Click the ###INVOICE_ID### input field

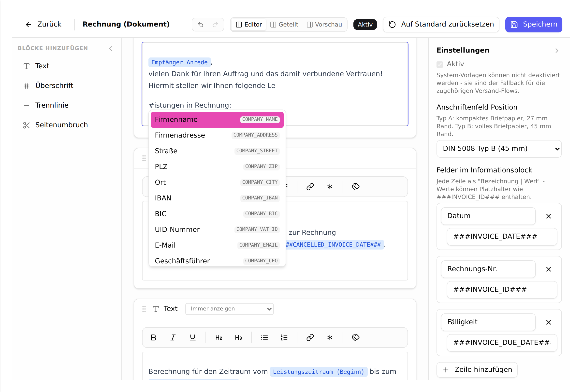tap(502, 290)
